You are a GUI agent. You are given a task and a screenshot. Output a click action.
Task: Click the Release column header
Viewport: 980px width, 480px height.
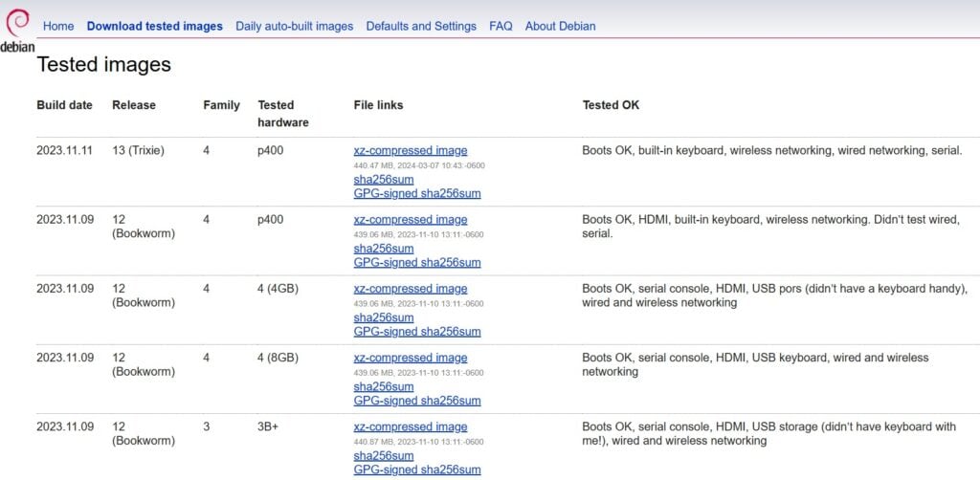coord(134,105)
